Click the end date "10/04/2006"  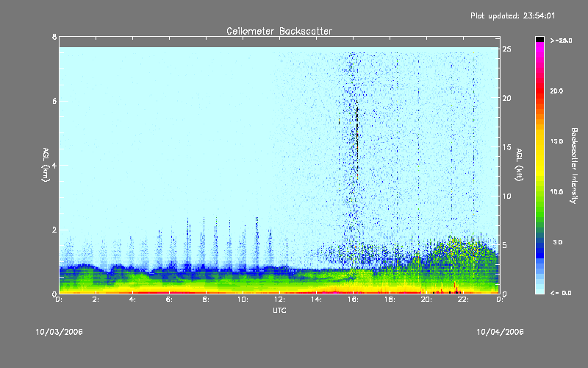[x=500, y=332]
